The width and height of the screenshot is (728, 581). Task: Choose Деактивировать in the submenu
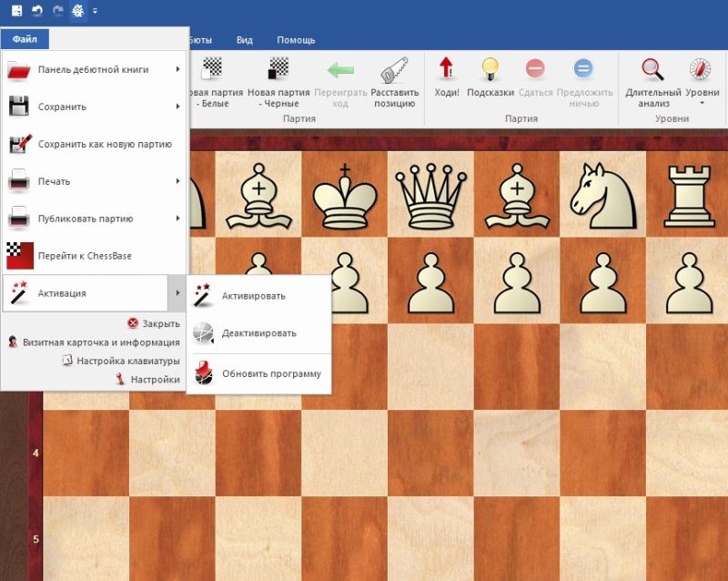tap(258, 333)
